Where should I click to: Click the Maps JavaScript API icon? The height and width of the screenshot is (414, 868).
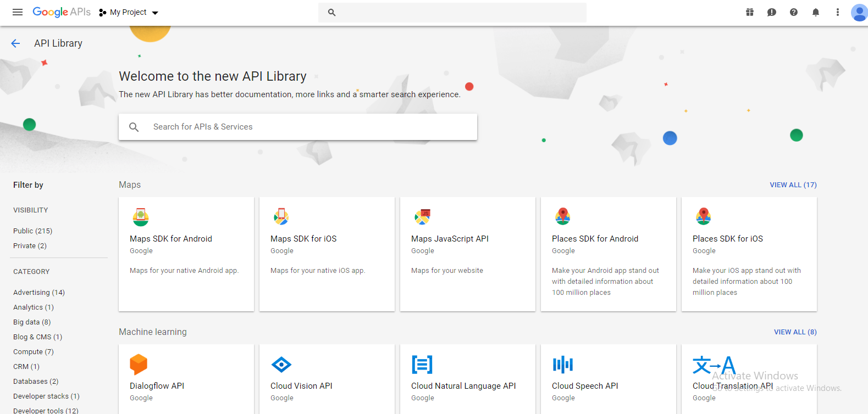(422, 217)
